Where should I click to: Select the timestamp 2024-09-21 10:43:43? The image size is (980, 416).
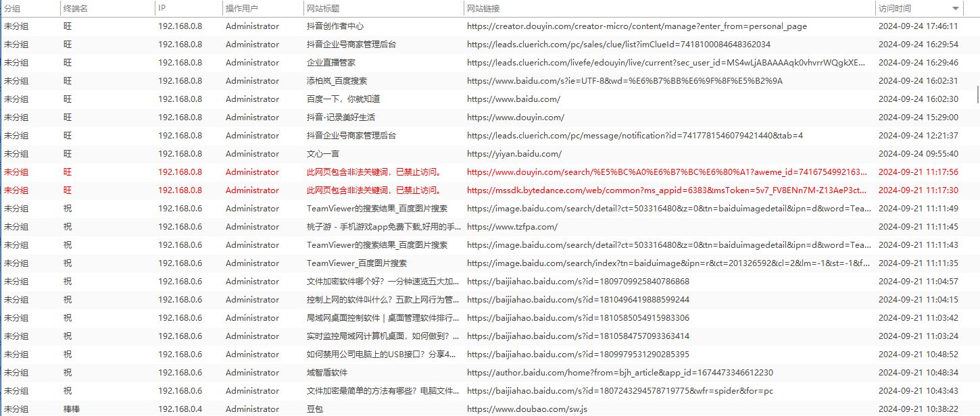[918, 391]
